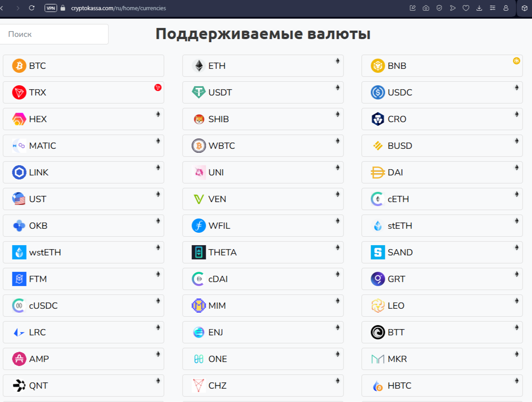Open the LRC currency card
The height and width of the screenshot is (402, 532).
(84, 332)
